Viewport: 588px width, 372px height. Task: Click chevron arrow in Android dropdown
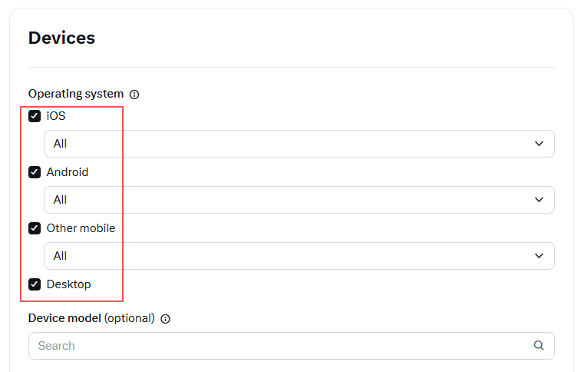click(x=539, y=200)
